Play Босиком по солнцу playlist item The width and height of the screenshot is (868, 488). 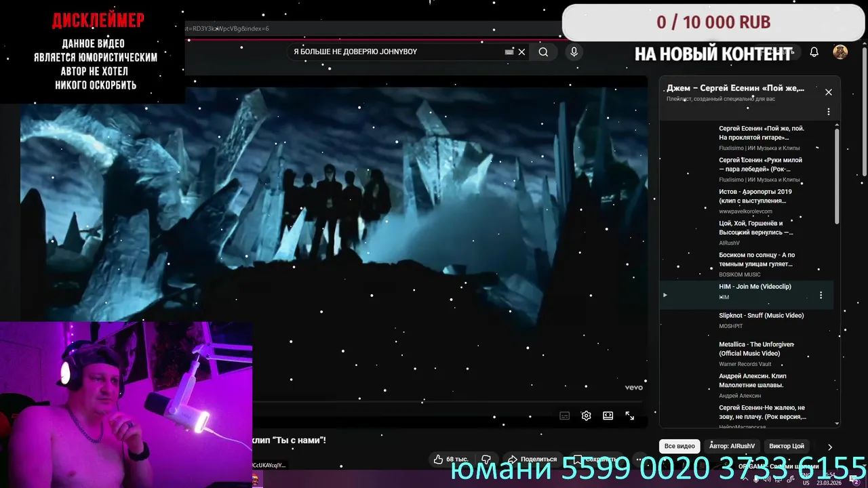[747, 264]
